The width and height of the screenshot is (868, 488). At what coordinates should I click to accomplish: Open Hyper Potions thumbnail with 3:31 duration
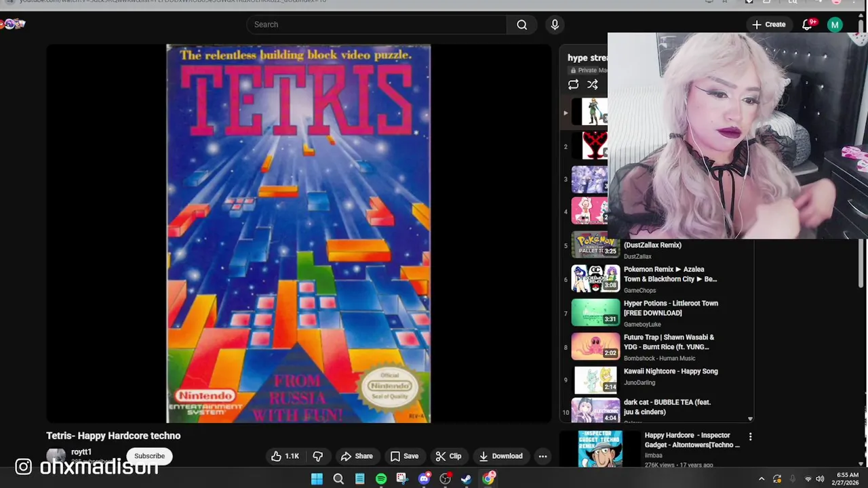pos(595,312)
